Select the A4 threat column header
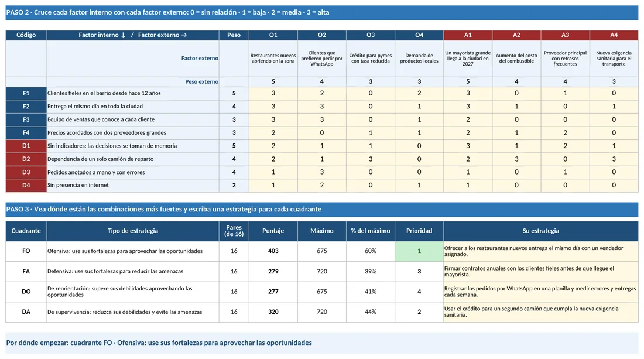Viewport: 644px width, 359px height. (x=614, y=35)
